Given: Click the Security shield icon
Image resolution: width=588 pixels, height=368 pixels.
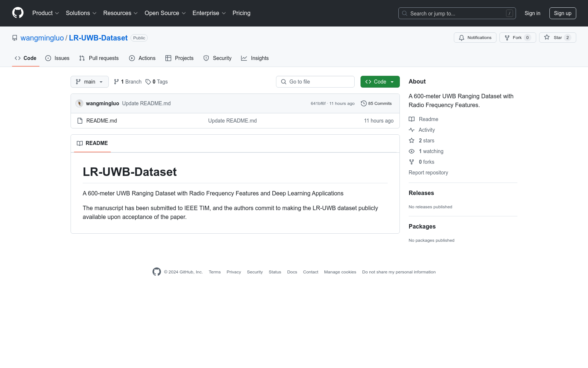Looking at the screenshot, I should 206,58.
